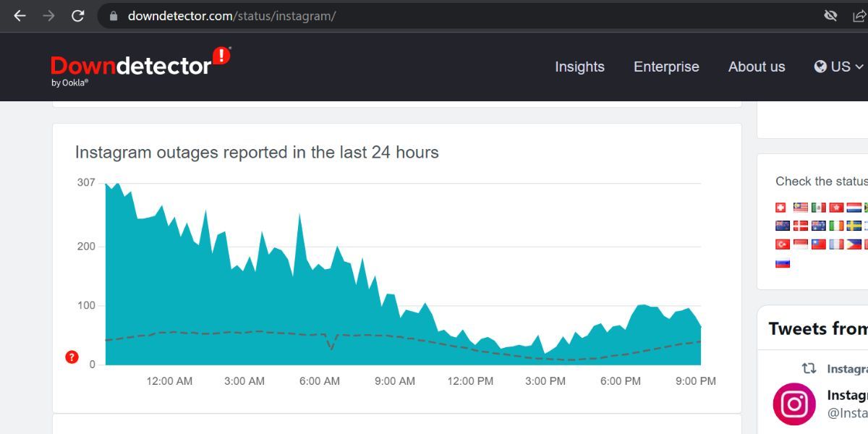Click the 9:00 PM axis label
Viewport: 868px width, 434px height.
tap(696, 381)
